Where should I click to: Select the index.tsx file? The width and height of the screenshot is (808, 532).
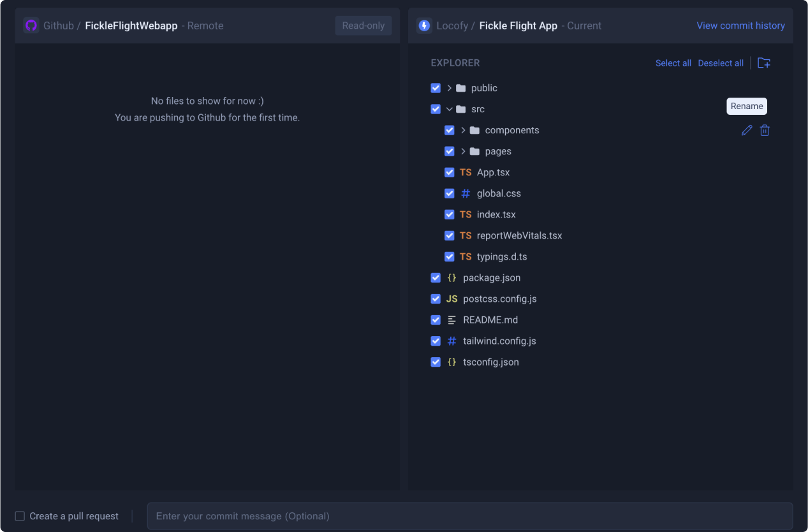496,214
